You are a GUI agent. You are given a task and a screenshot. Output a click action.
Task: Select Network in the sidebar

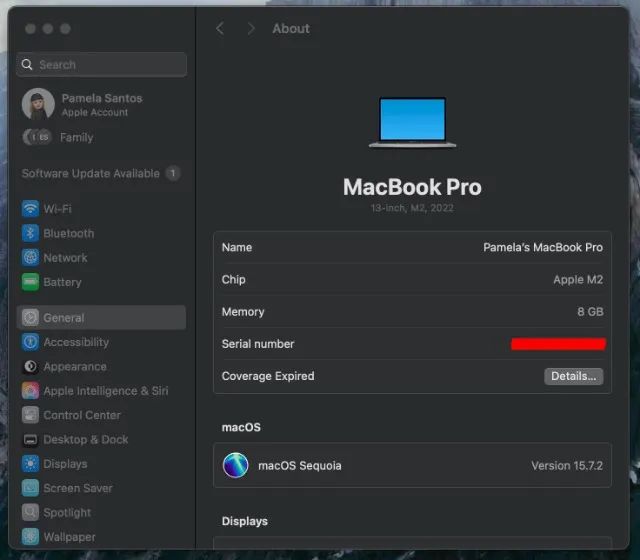click(65, 258)
